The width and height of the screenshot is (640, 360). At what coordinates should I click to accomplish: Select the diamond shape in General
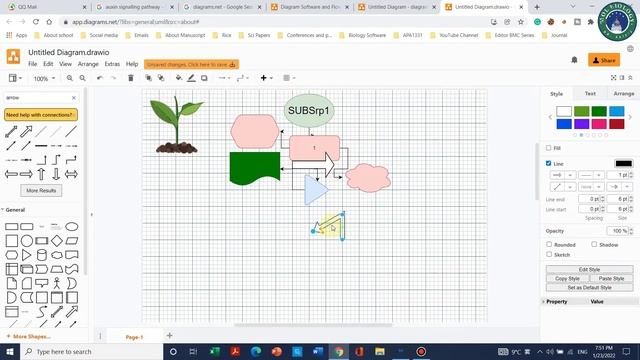(x=57, y=241)
